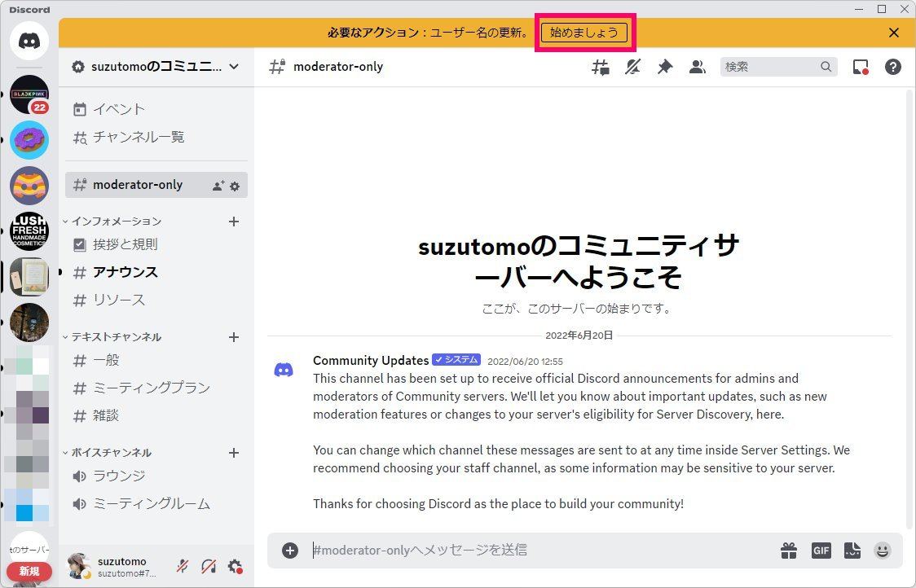Open the アナウンス channel

click(x=156, y=272)
